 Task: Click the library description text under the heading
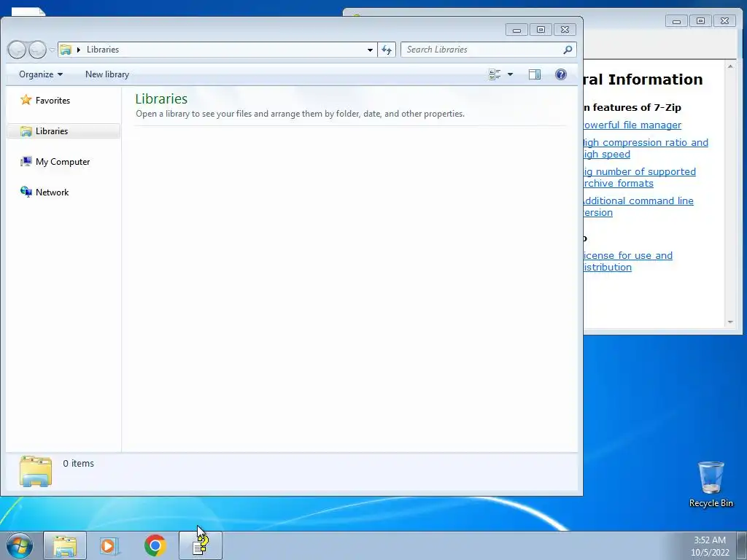pos(300,114)
